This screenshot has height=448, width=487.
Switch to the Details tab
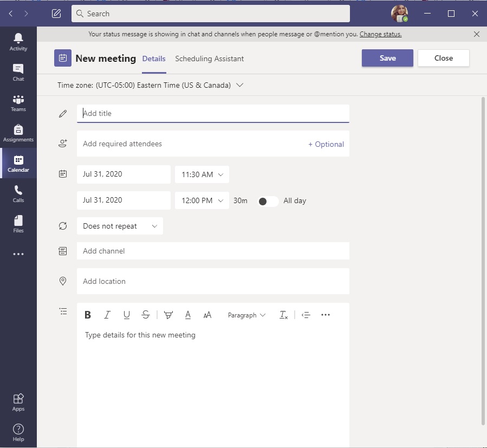tap(154, 59)
